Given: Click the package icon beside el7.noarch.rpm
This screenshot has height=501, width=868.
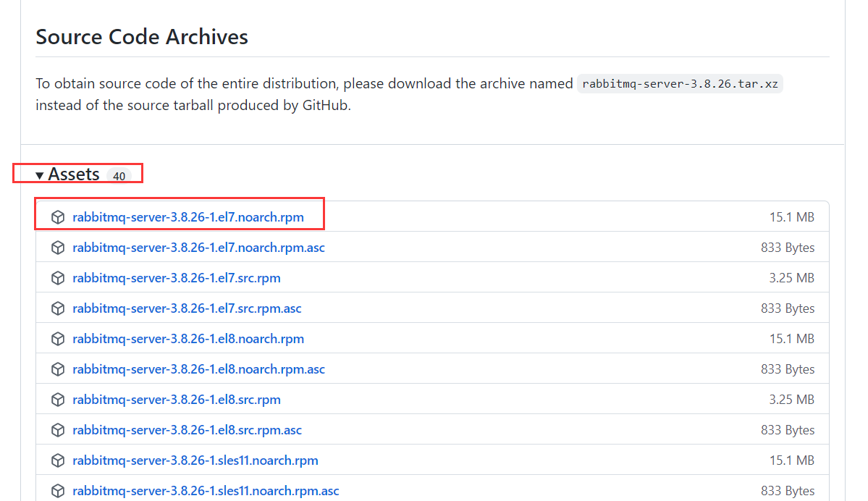Looking at the screenshot, I should coord(58,216).
